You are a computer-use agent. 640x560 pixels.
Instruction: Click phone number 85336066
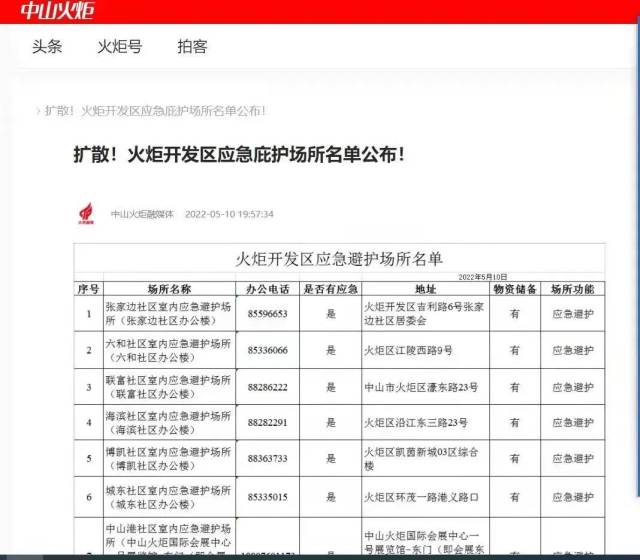click(267, 350)
